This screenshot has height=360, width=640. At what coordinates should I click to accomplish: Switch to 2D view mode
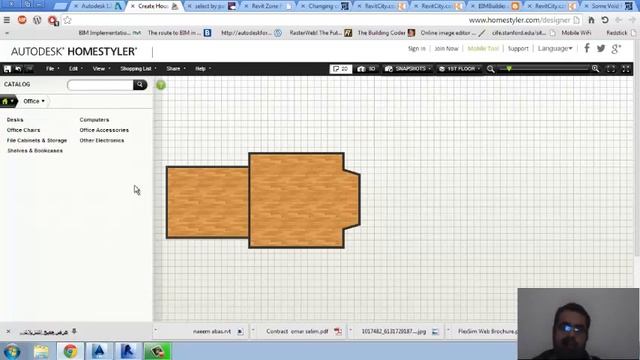(340, 69)
